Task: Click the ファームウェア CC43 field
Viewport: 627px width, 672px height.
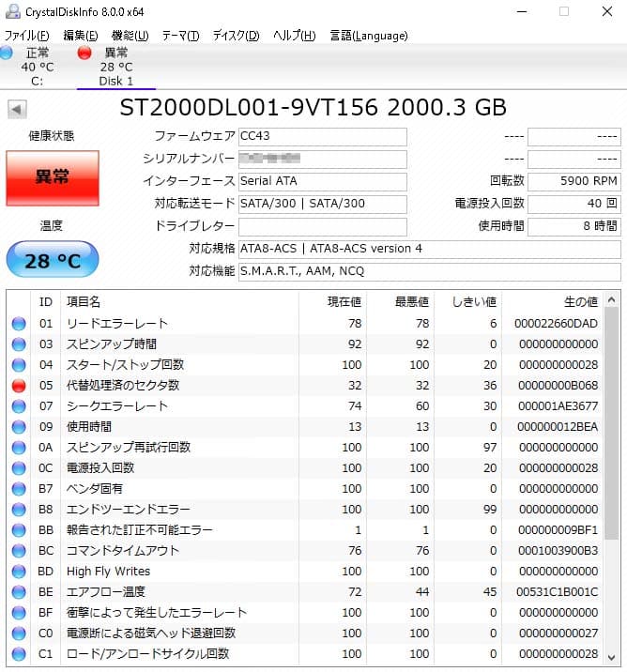Action: 322,137
